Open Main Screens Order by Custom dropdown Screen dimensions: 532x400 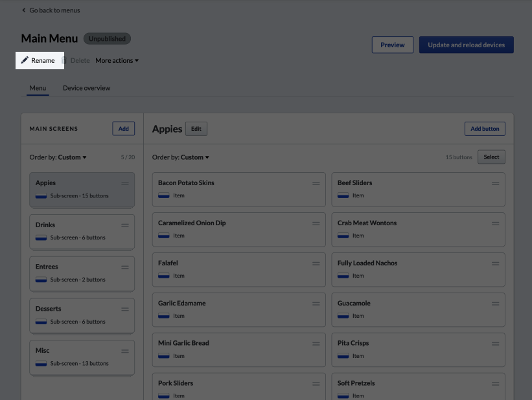(72, 157)
